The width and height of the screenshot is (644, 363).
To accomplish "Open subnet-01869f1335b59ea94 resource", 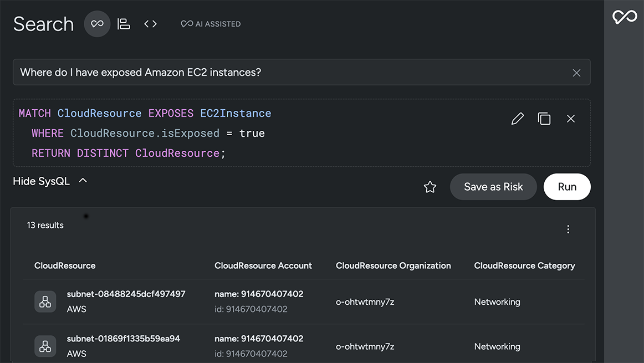I will (123, 339).
